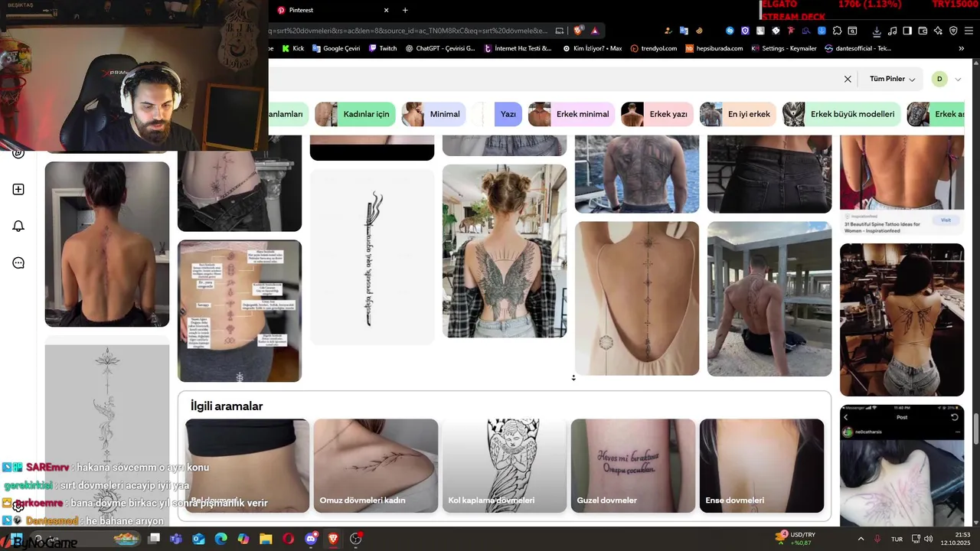
Task: Switch to Brave browser in the taskbar
Action: [333, 539]
